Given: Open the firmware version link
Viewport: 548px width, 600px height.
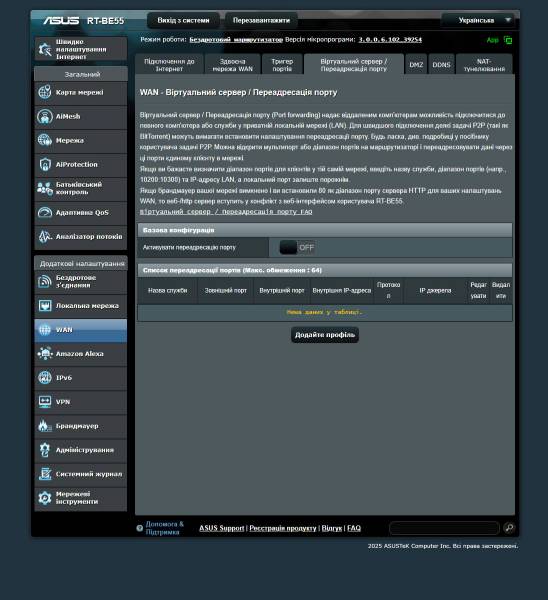Looking at the screenshot, I should (x=390, y=39).
